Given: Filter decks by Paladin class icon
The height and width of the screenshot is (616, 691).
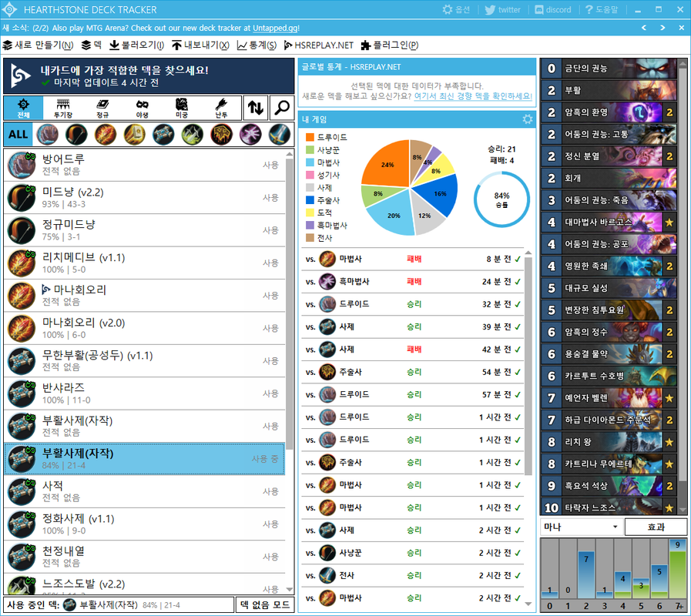Looking at the screenshot, I should click(x=134, y=135).
